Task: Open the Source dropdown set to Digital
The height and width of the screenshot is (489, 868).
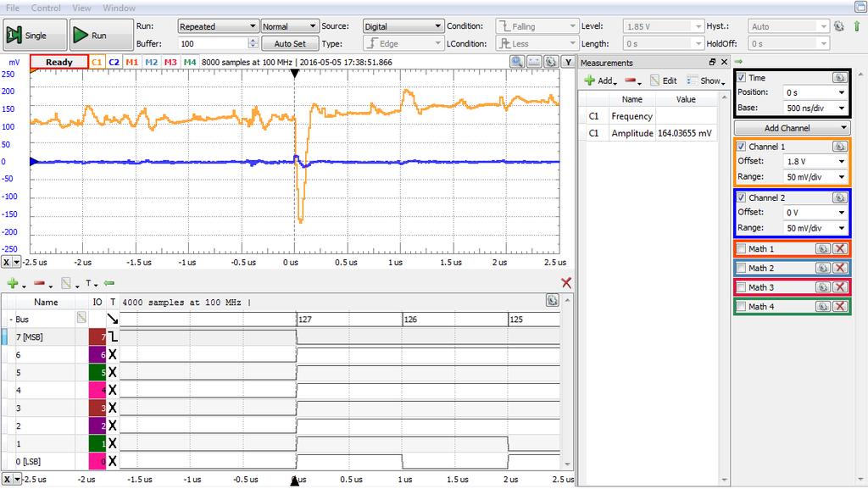Action: 403,26
